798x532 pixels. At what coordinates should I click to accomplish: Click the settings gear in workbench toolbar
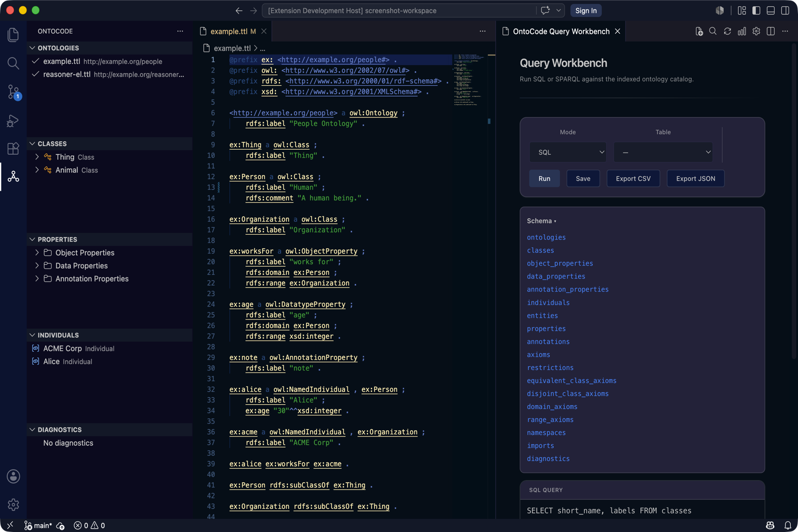click(x=756, y=32)
